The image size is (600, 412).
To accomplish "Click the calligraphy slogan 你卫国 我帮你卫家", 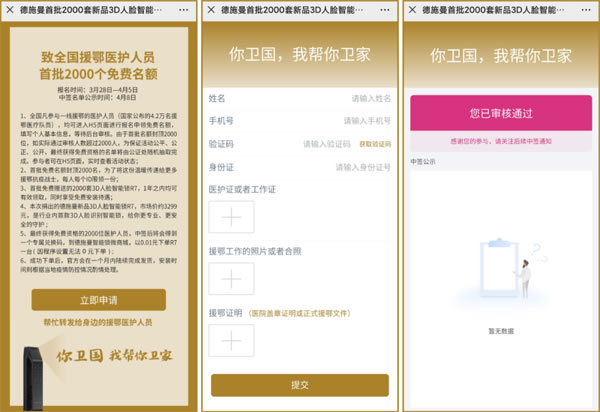I will [114, 355].
